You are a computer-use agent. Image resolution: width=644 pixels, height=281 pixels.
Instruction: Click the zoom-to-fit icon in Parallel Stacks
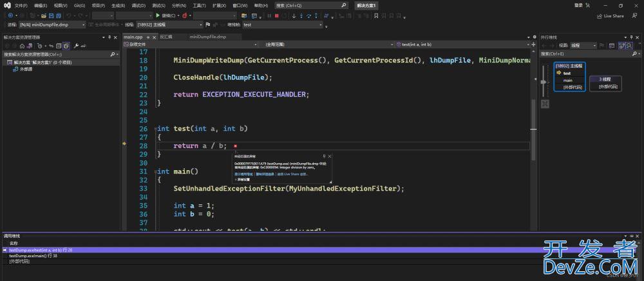pos(545,104)
